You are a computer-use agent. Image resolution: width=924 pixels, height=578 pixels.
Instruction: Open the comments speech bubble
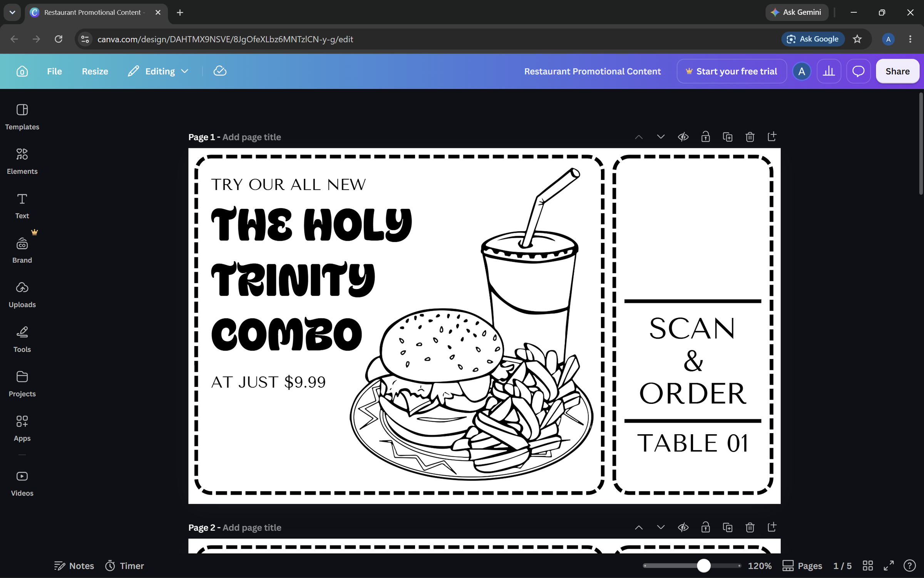(x=858, y=71)
